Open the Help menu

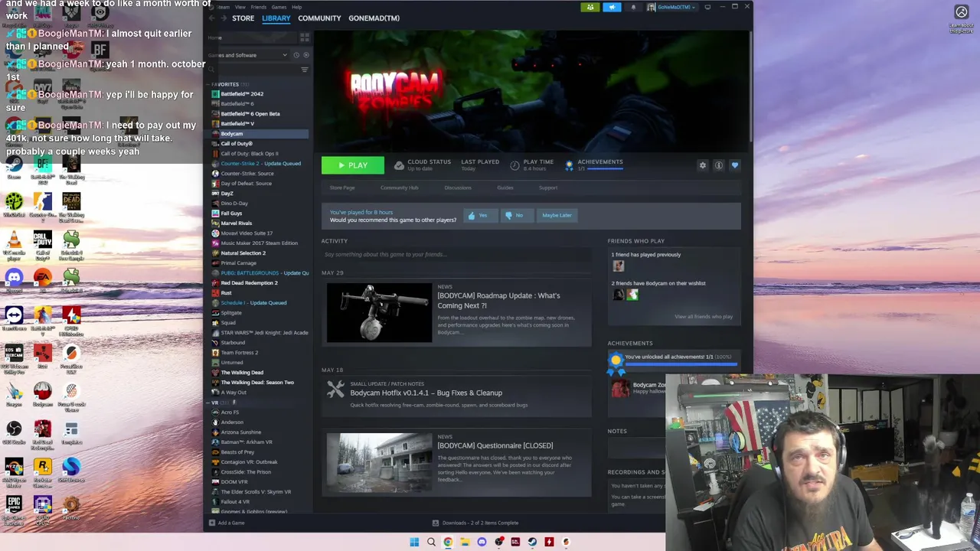pyautogui.click(x=297, y=7)
